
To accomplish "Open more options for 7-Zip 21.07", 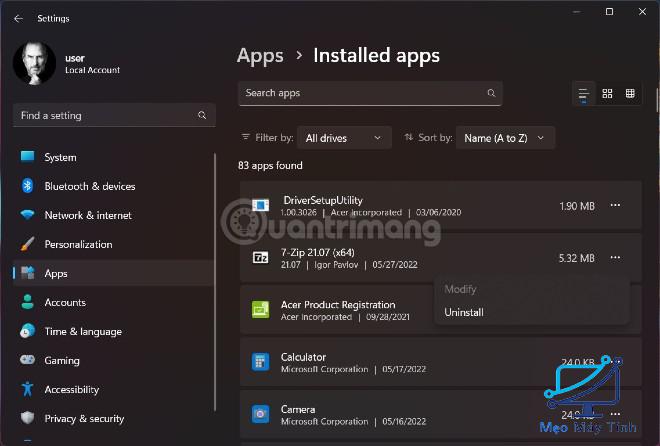I will (x=615, y=258).
